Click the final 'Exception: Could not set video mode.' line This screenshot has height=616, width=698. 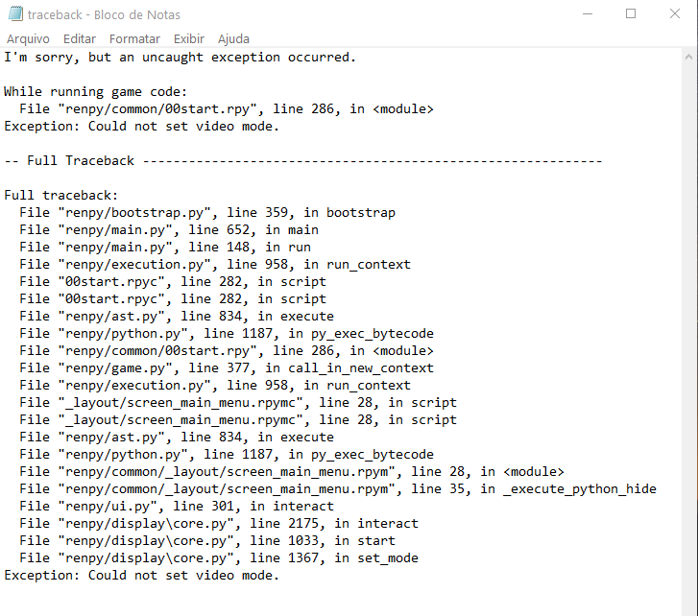point(141,576)
